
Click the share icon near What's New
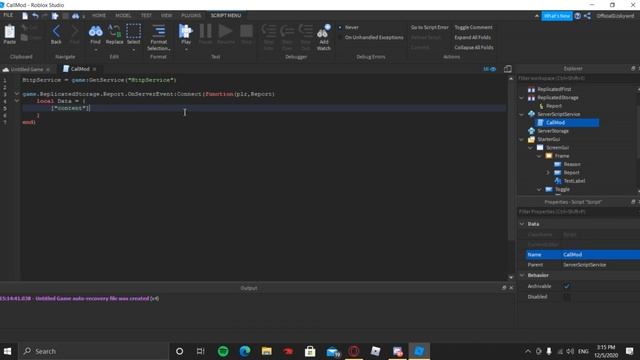tap(587, 16)
